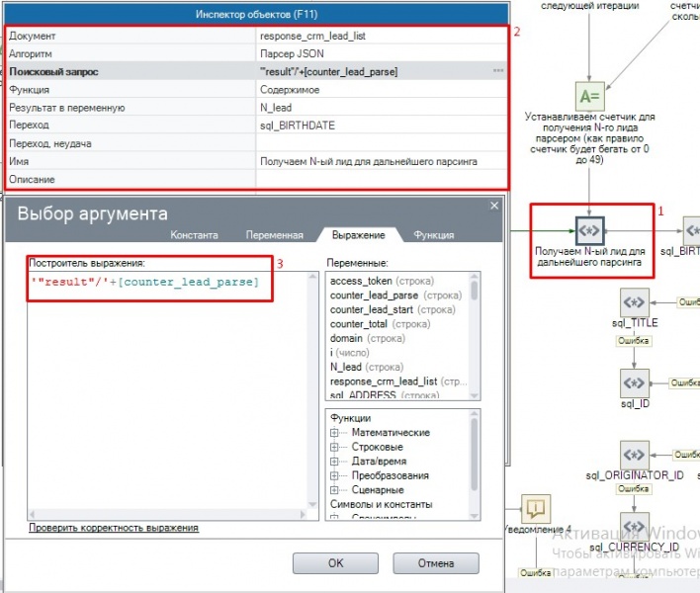This screenshot has width=700, height=593.
Task: Click the Уведомление 4 notification block icon
Action: 536,508
